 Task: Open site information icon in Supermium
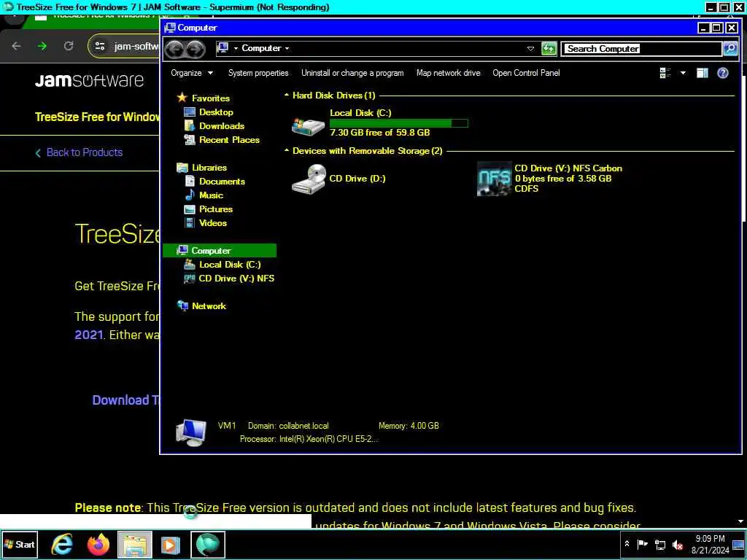coord(99,46)
